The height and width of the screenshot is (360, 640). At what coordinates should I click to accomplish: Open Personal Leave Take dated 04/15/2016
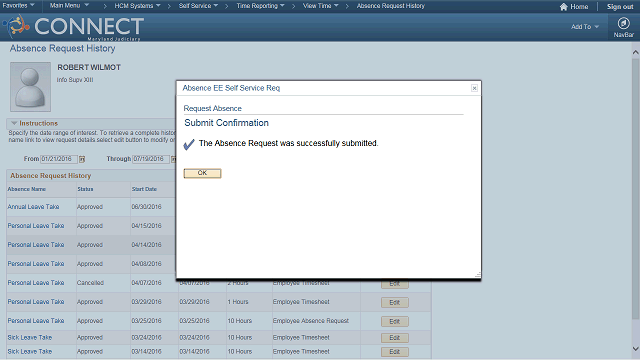[36, 226]
